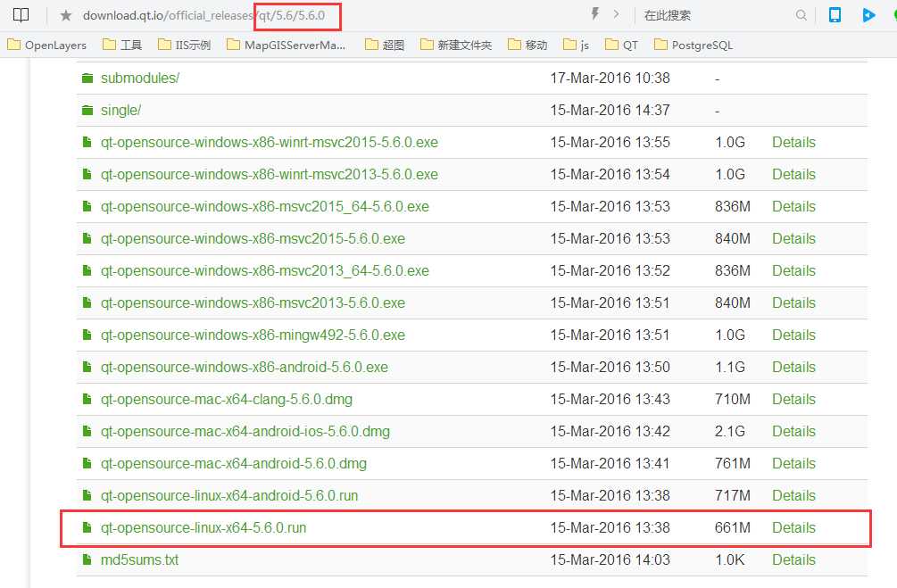The image size is (897, 588).
Task: Click file icon beside mac-x64-clang dmg
Action: coord(87,399)
